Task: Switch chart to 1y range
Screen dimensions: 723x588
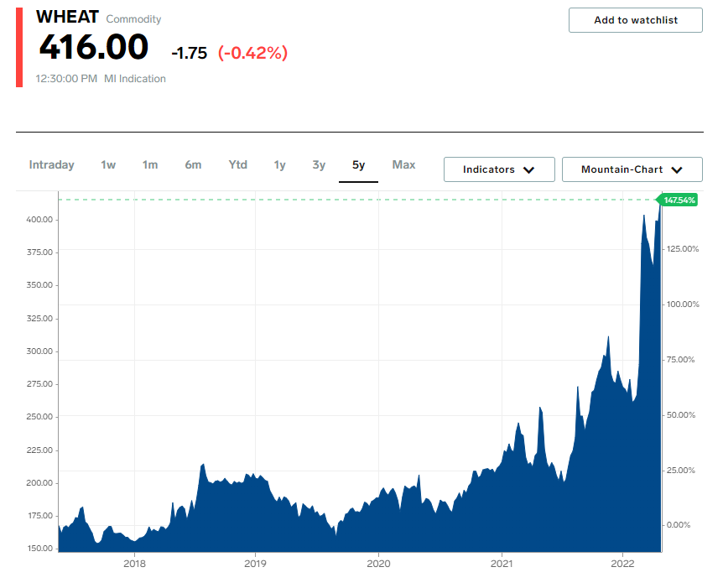Action: (279, 164)
